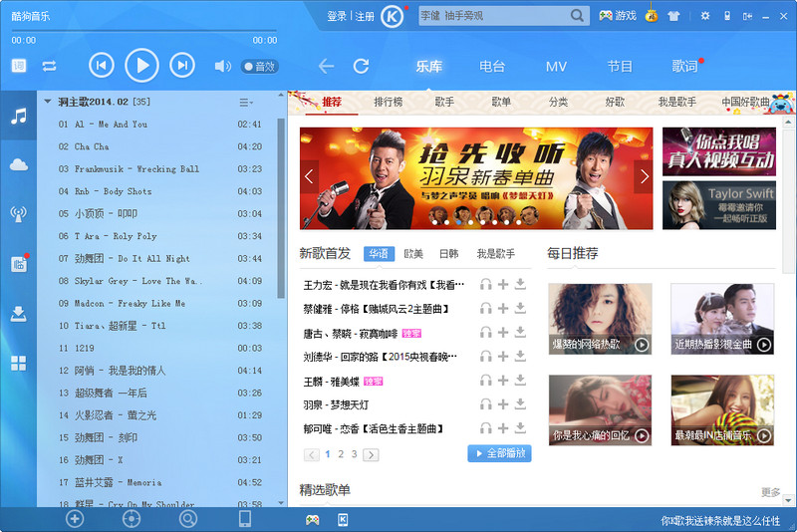This screenshot has width=797, height=532.
Task: Open the download manager sidebar icon
Action: pyautogui.click(x=18, y=314)
